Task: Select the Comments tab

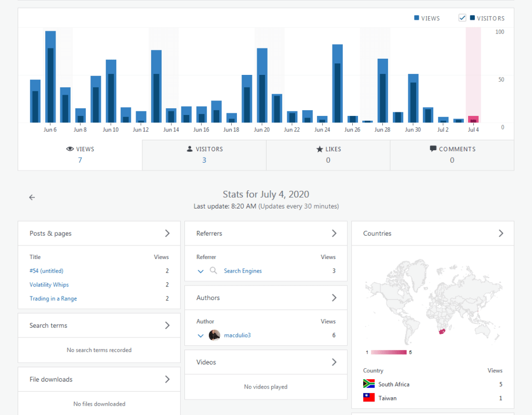Action: (x=452, y=155)
